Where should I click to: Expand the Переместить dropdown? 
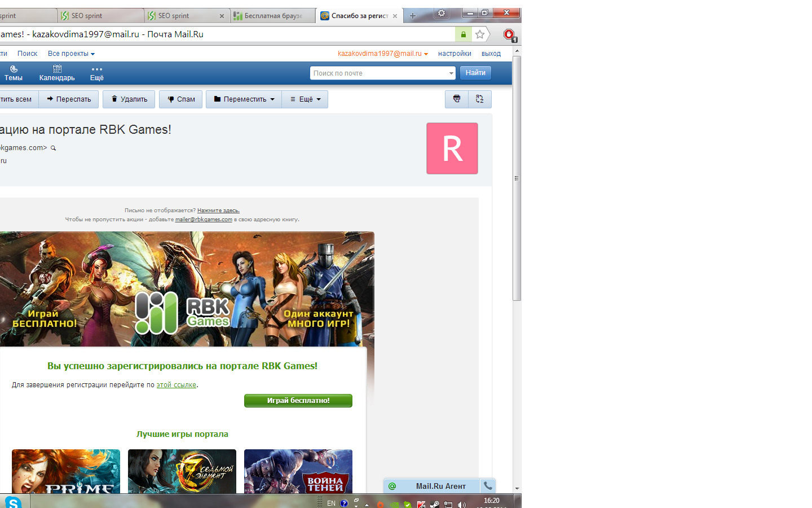(x=244, y=99)
